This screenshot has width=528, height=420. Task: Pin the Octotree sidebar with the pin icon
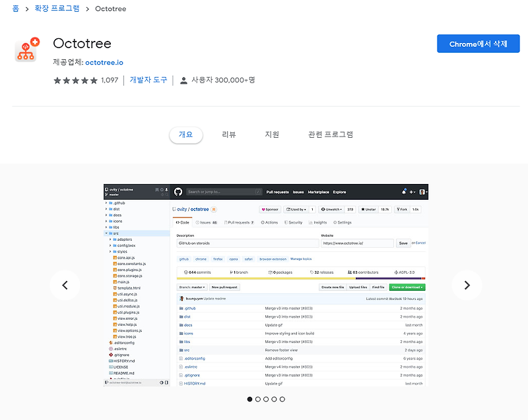[166, 189]
